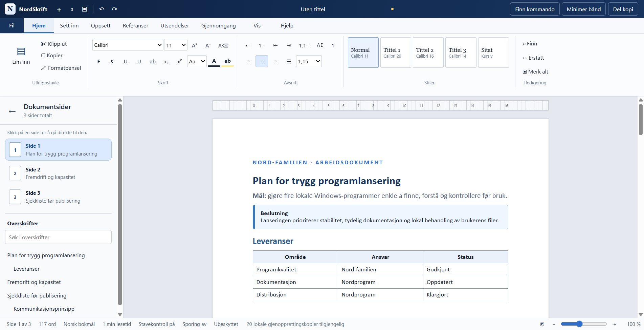Open the font size 11 dropdown

click(x=176, y=45)
